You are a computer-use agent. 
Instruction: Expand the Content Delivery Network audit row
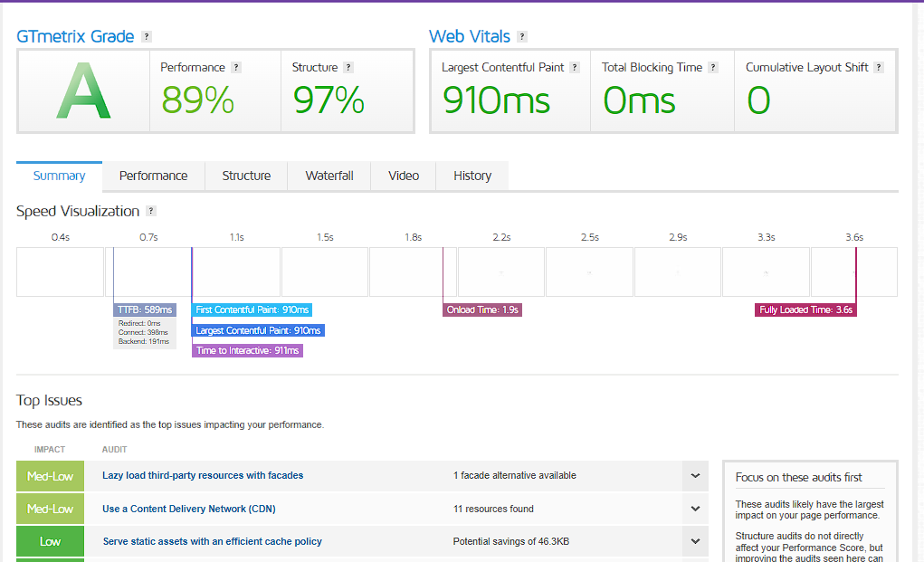pyautogui.click(x=695, y=509)
